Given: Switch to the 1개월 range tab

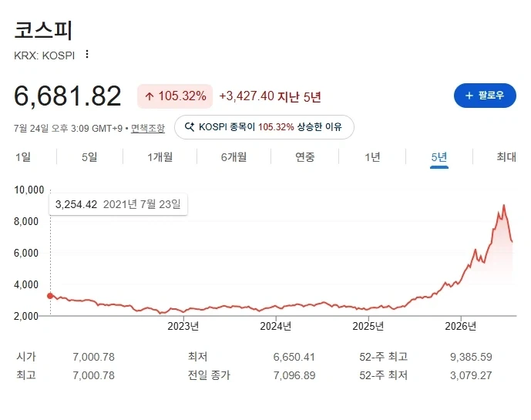Looking at the screenshot, I should 160,156.
